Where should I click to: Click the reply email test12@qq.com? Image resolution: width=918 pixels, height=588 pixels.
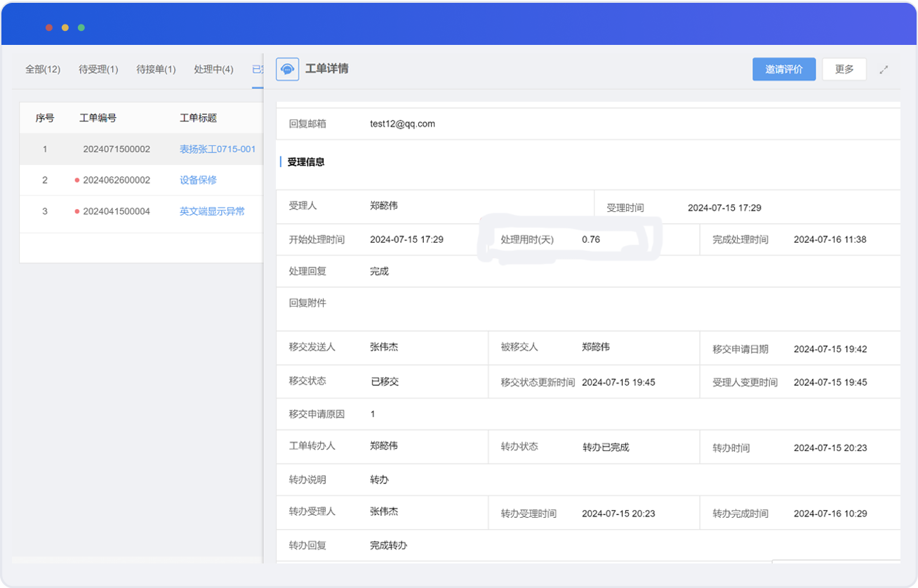pyautogui.click(x=403, y=123)
